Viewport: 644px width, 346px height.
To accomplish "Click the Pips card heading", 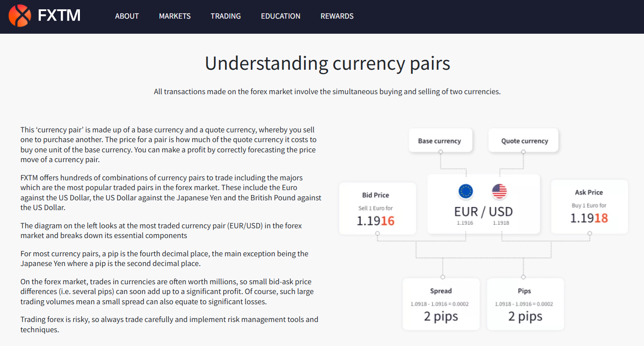I will pyautogui.click(x=524, y=291).
